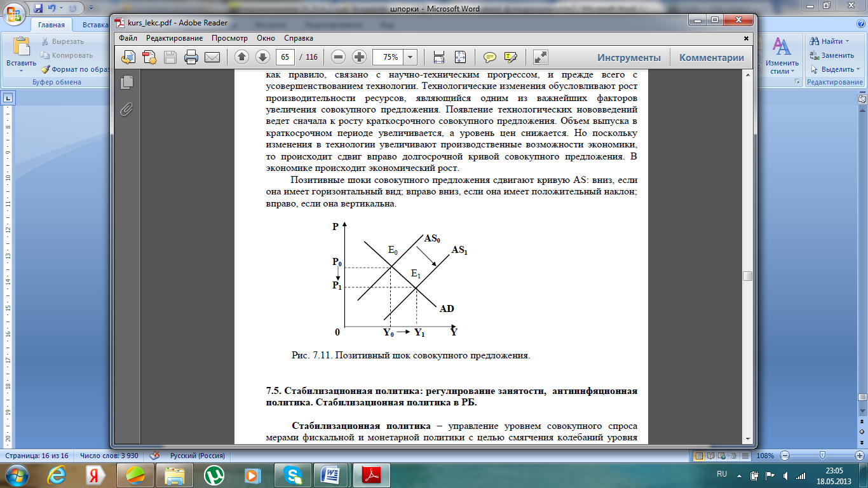Go to next page with down arrow
The height and width of the screenshot is (488, 868).
(262, 57)
